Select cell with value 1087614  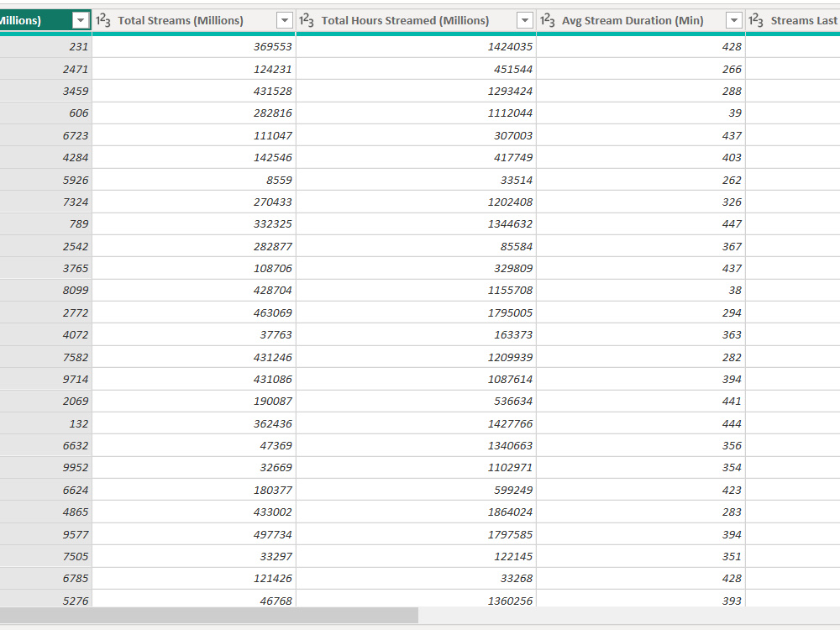tap(417, 380)
